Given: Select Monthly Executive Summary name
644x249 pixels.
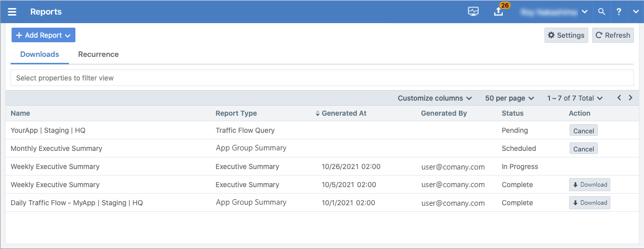Looking at the screenshot, I should [x=56, y=148].
